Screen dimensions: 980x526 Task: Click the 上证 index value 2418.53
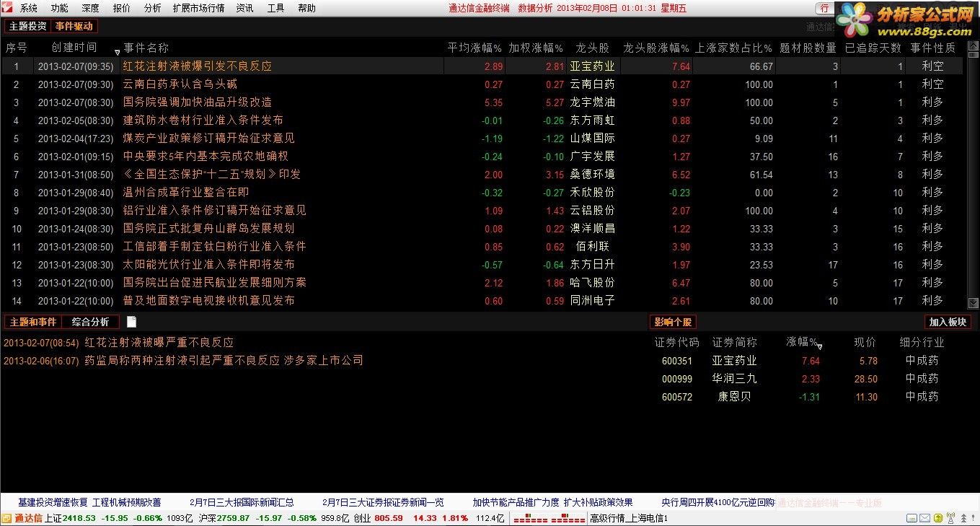tap(79, 518)
